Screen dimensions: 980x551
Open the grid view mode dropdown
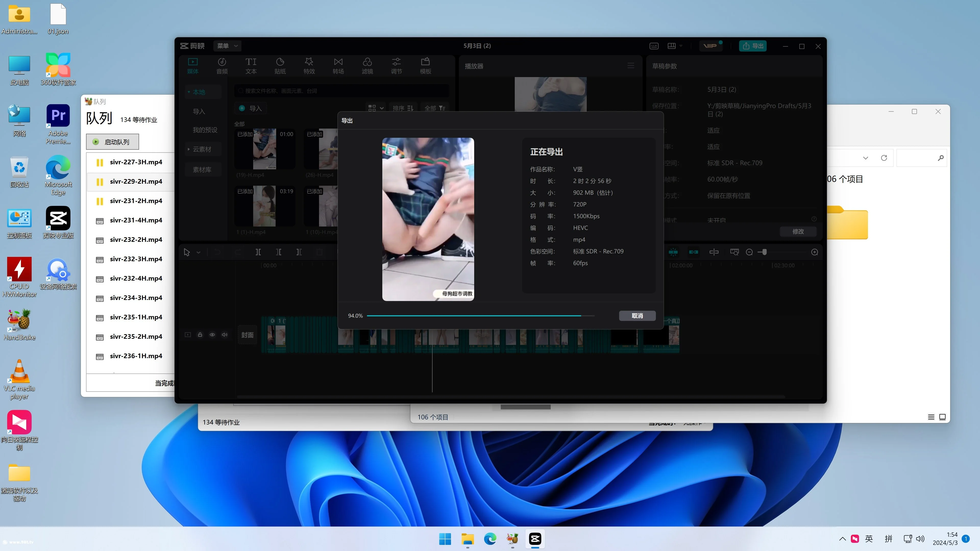point(376,108)
